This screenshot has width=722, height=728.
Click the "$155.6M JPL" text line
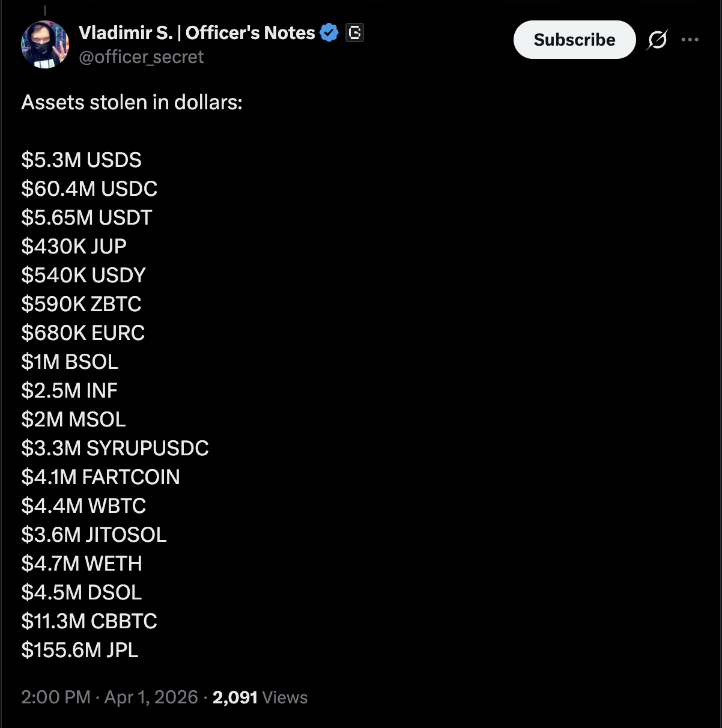pyautogui.click(x=80, y=650)
